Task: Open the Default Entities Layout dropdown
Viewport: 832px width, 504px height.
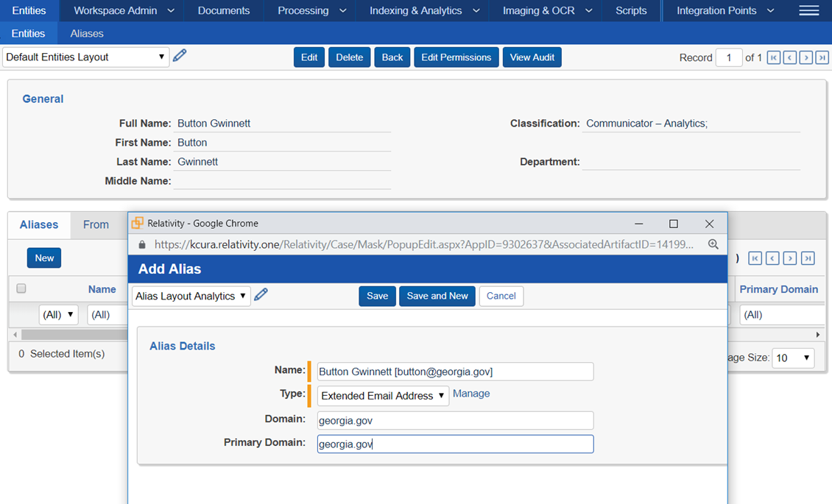Action: (x=86, y=57)
